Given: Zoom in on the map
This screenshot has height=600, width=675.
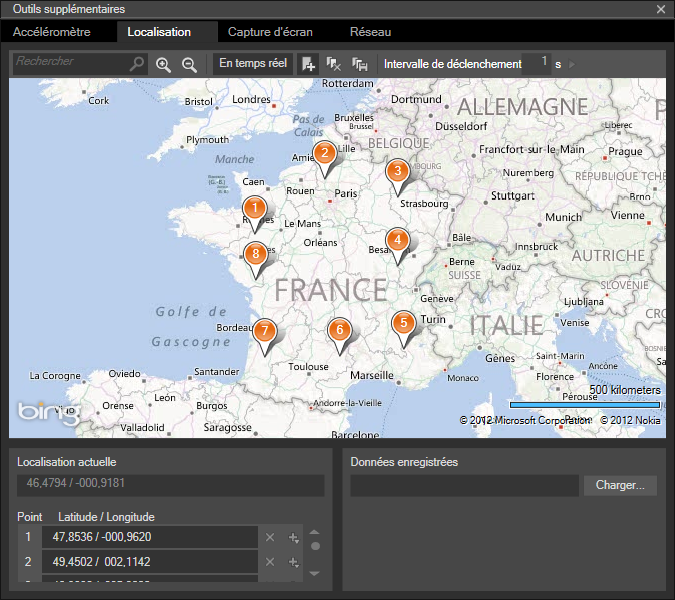Looking at the screenshot, I should (164, 65).
